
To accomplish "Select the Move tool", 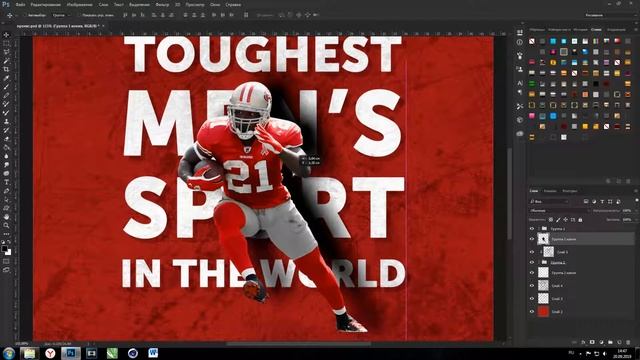I will [x=6, y=35].
